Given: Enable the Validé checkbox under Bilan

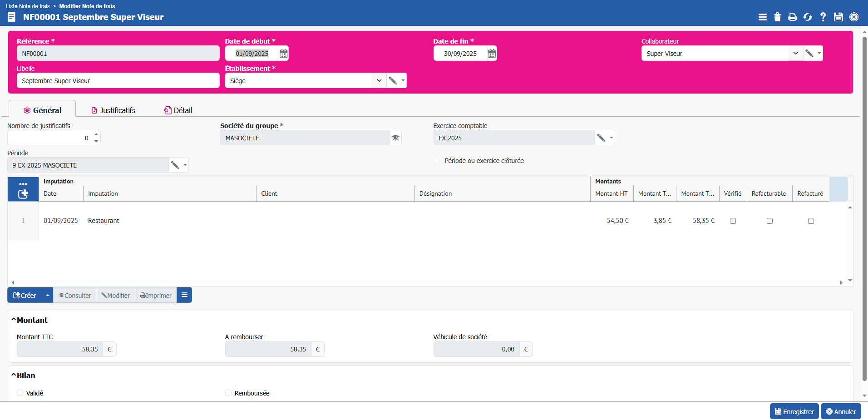Looking at the screenshot, I should click(20, 393).
